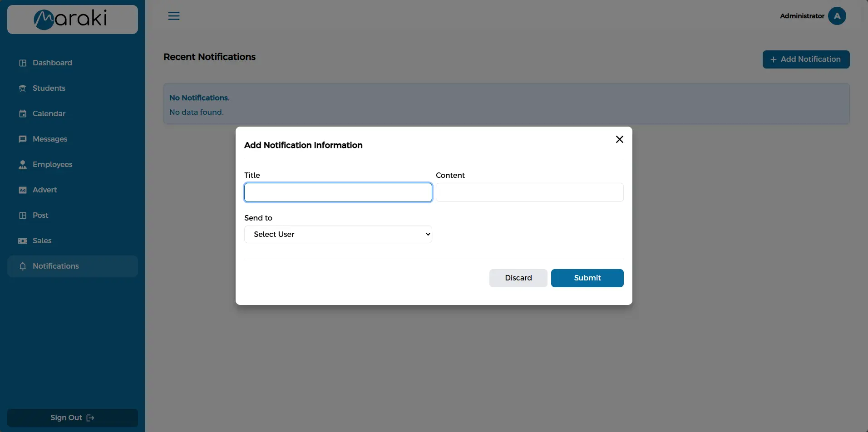Click the Messages chat bubble icon

23,139
